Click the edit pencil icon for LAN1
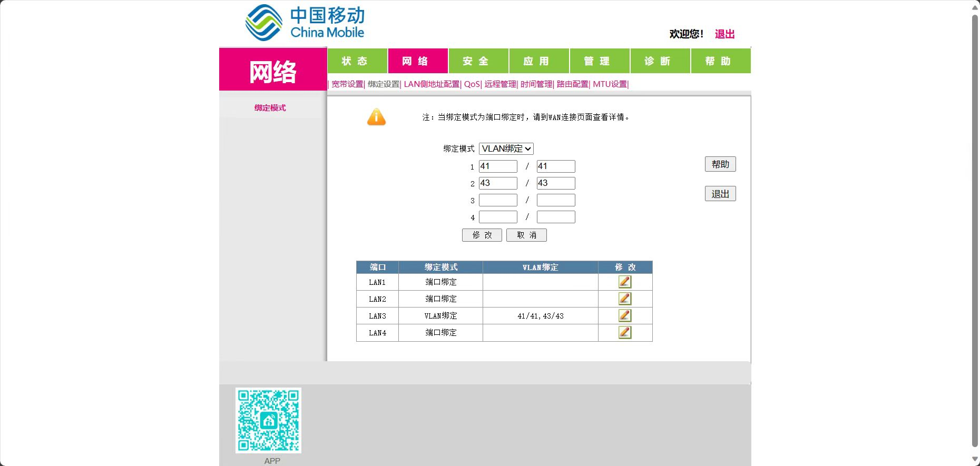The image size is (980, 466). click(625, 282)
